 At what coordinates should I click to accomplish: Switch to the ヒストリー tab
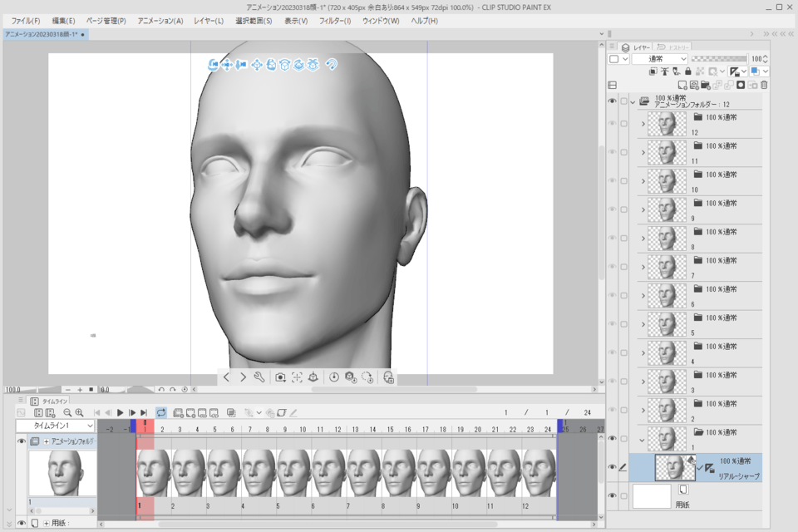(672, 47)
